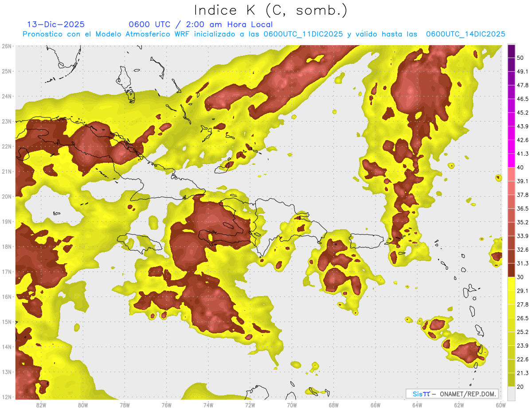This screenshot has width=532, height=411.
Task: Click the latitude label '13N'
Action: click(x=7, y=372)
